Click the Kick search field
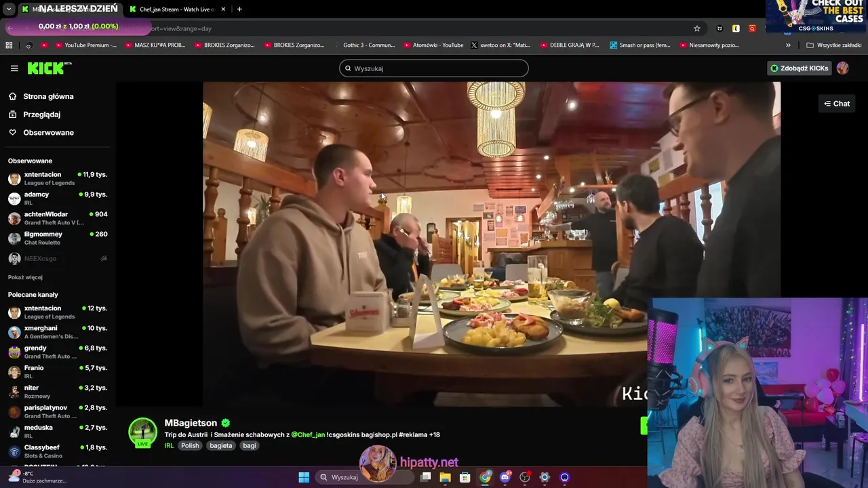 pos(434,68)
